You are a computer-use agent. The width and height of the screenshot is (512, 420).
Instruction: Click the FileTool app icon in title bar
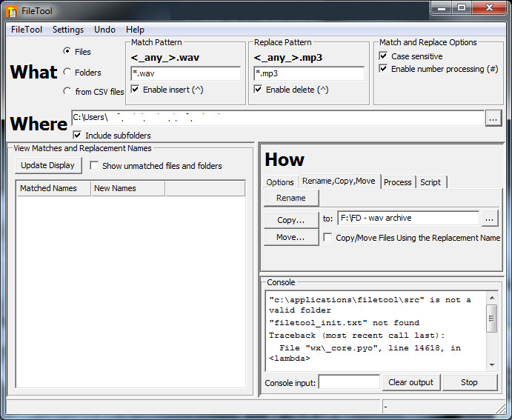tap(12, 11)
